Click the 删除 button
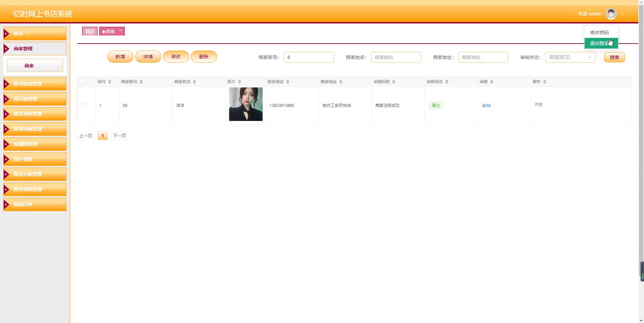Viewport: 644px width, 323px height. pos(204,57)
